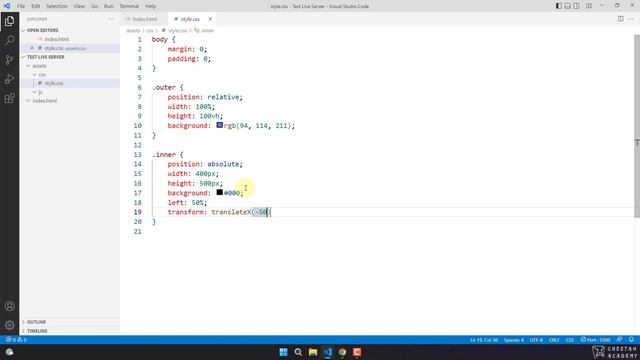640x360 pixels.
Task: Open Google Chrome from taskbar
Action: [x=342, y=352]
